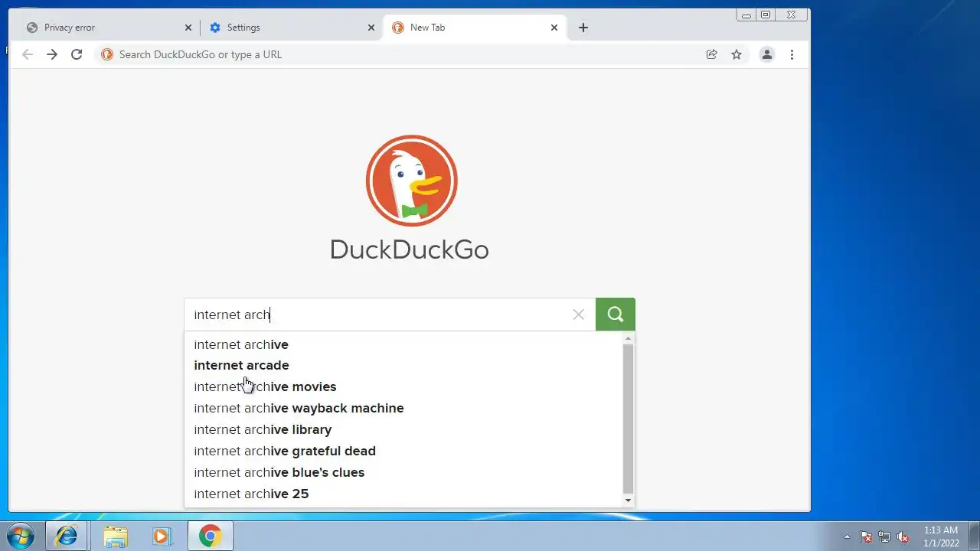980x551 pixels.
Task: Go back using the browser back arrow
Action: tap(28, 54)
